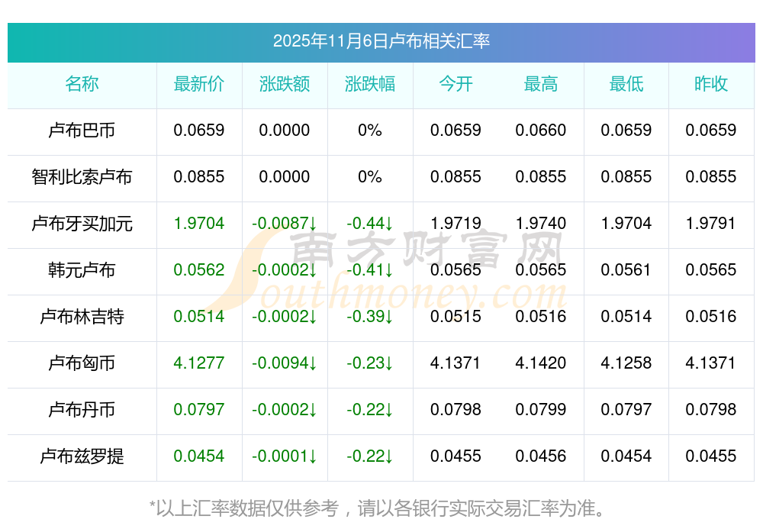The height and width of the screenshot is (532, 763).
Task: Open the 卢布匈币 currency name
Action: [x=82, y=363]
